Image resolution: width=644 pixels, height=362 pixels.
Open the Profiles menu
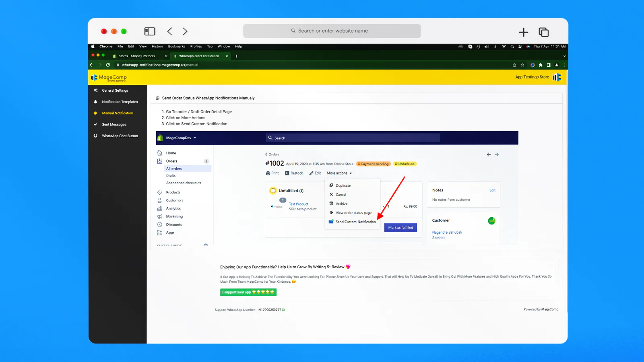point(196,47)
